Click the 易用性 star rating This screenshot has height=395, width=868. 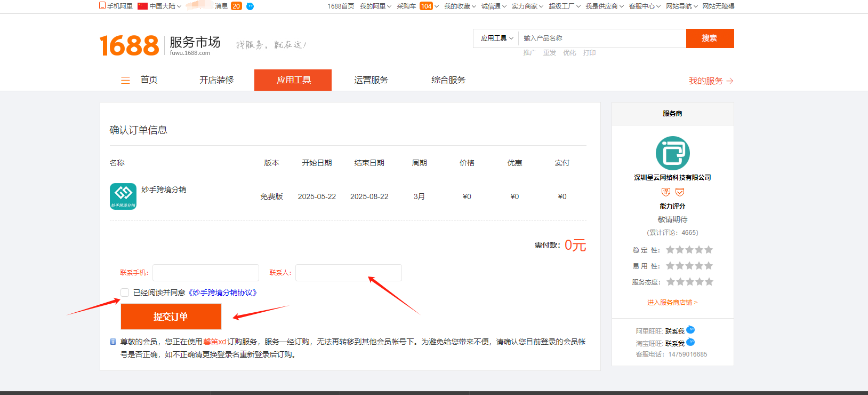pos(689,266)
